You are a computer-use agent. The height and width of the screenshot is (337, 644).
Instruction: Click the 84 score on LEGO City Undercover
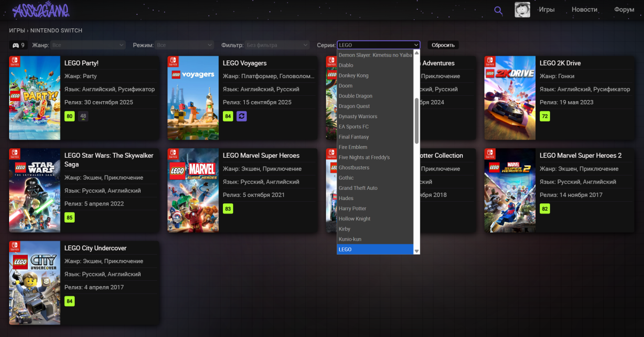[x=69, y=301]
